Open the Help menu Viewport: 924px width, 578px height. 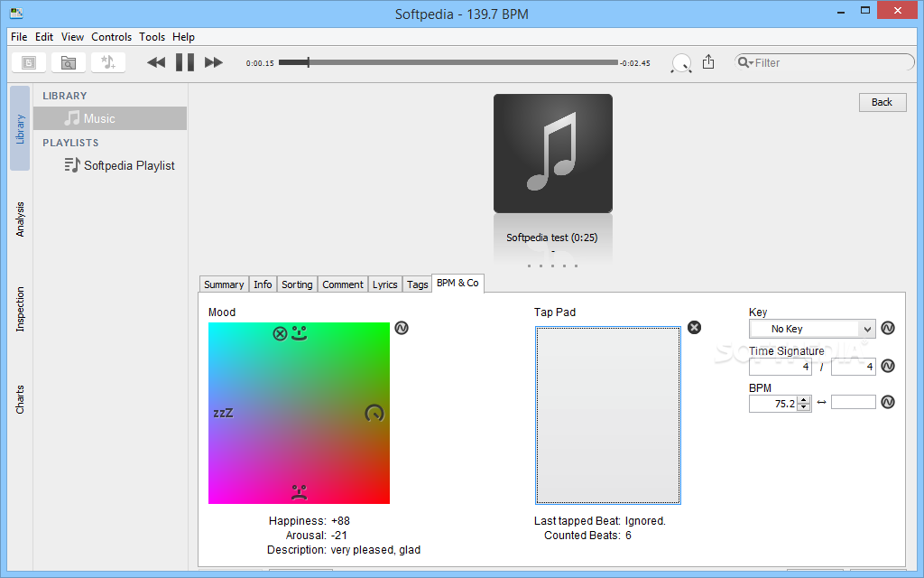[183, 36]
